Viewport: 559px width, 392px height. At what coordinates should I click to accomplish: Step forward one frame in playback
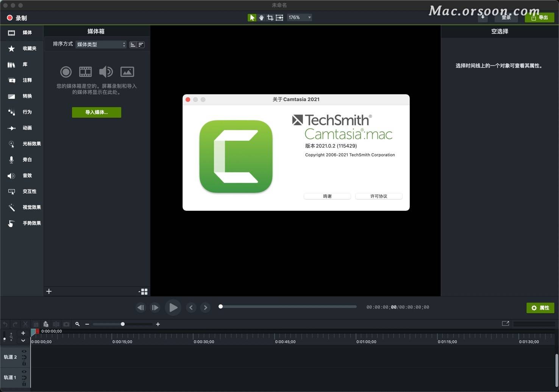coord(155,308)
